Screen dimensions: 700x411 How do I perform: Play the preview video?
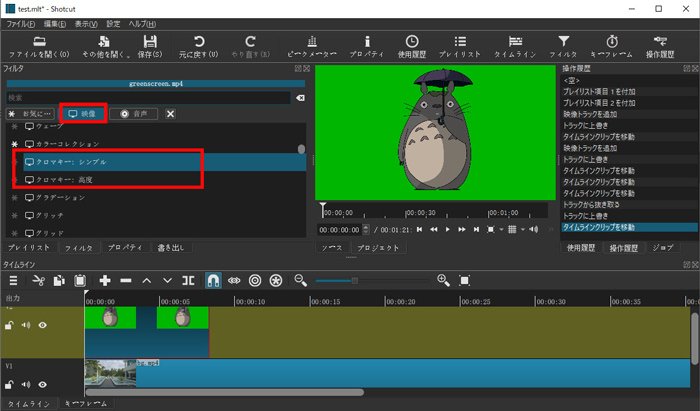click(447, 229)
